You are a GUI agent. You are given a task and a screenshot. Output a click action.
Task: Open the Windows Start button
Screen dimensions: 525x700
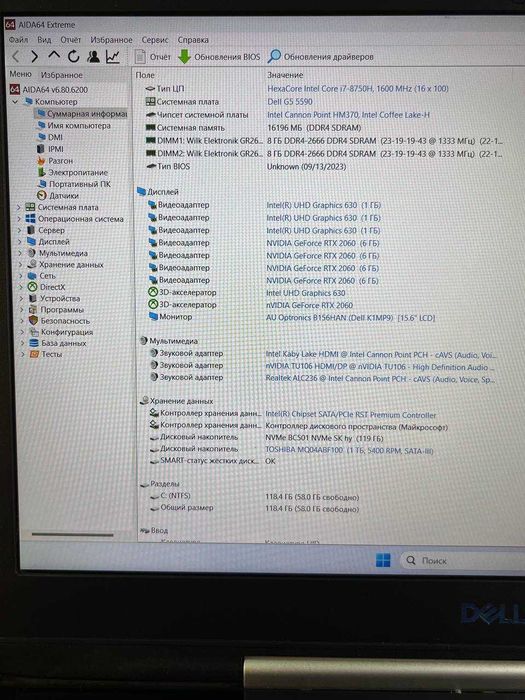383,560
